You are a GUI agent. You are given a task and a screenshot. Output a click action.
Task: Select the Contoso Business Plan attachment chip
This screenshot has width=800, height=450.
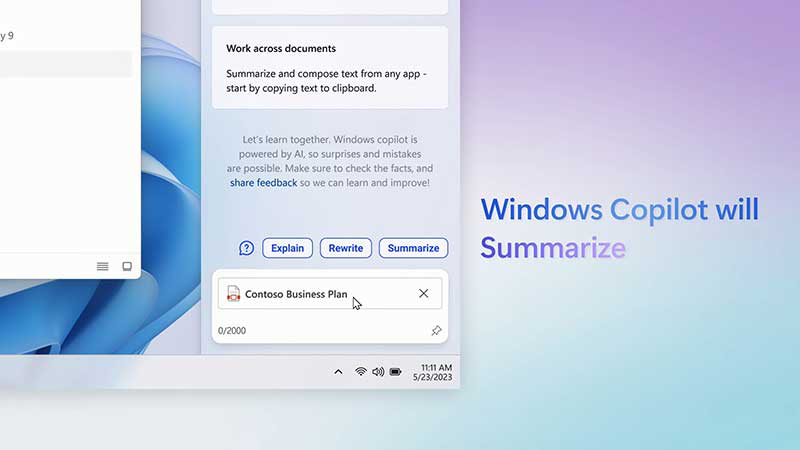(x=330, y=293)
